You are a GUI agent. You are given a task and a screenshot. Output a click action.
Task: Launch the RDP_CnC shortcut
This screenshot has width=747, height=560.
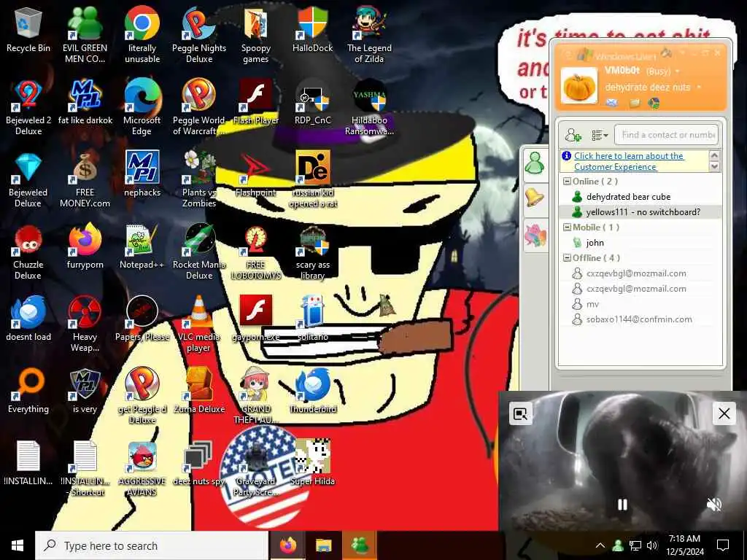tap(312, 102)
